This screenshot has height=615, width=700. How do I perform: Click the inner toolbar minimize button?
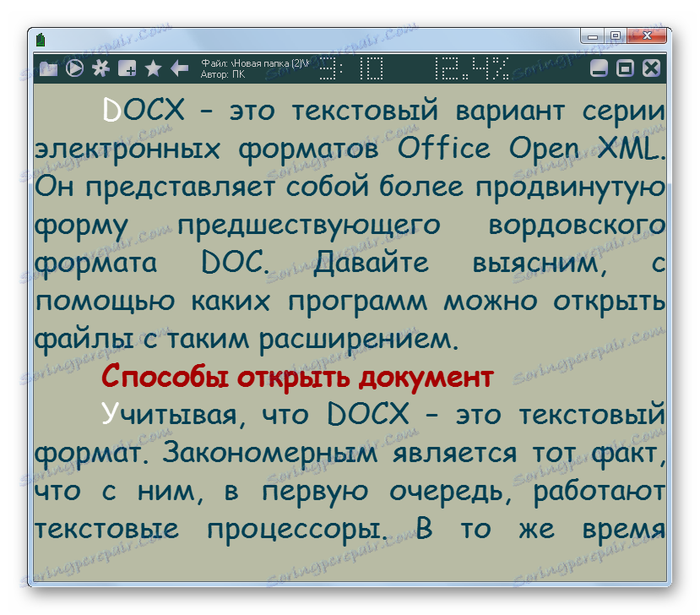coord(599,68)
